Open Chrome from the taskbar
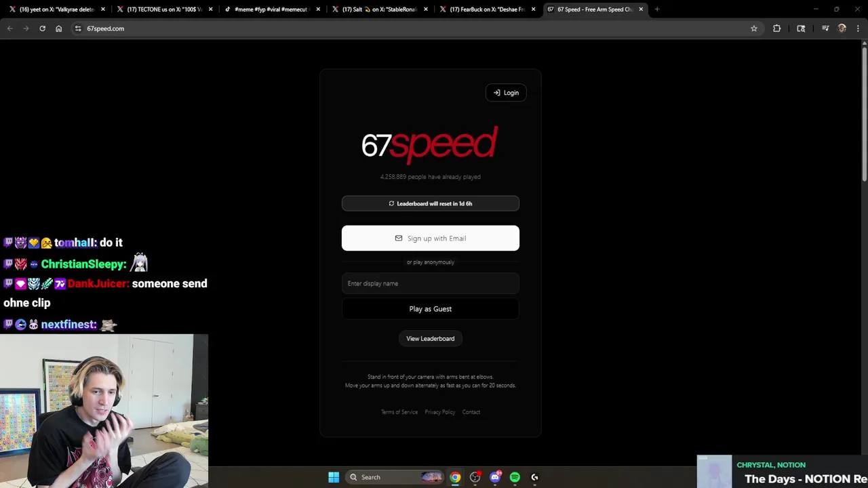The image size is (868, 488). (455, 477)
